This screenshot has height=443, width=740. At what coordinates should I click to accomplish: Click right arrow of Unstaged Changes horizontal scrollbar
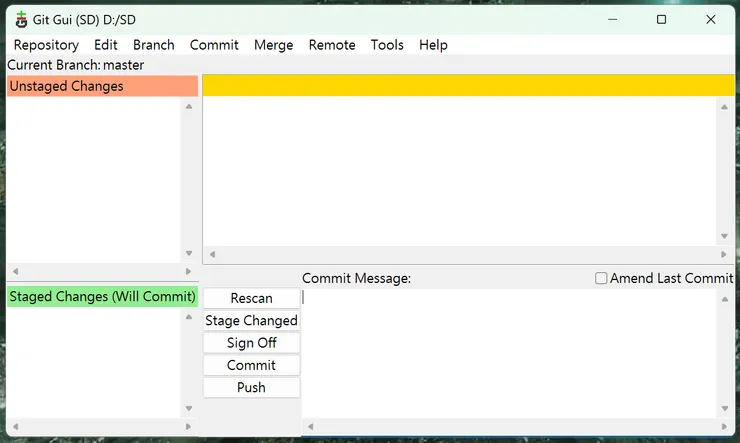(x=188, y=271)
